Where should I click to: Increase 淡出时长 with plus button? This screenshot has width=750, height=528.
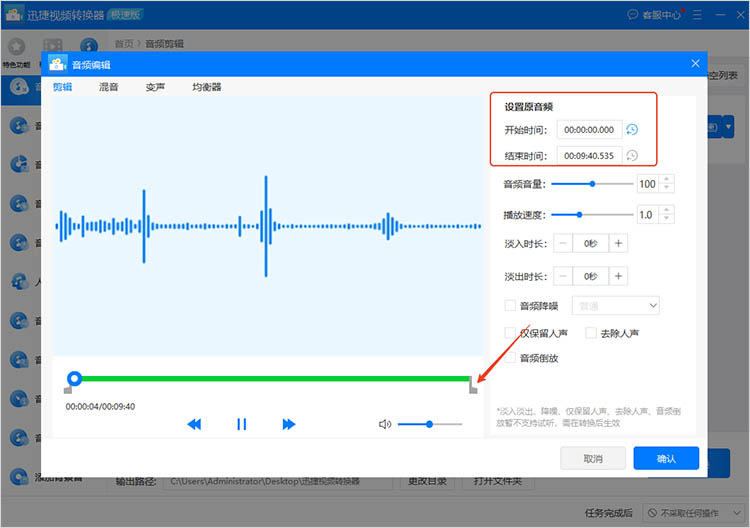pos(618,276)
